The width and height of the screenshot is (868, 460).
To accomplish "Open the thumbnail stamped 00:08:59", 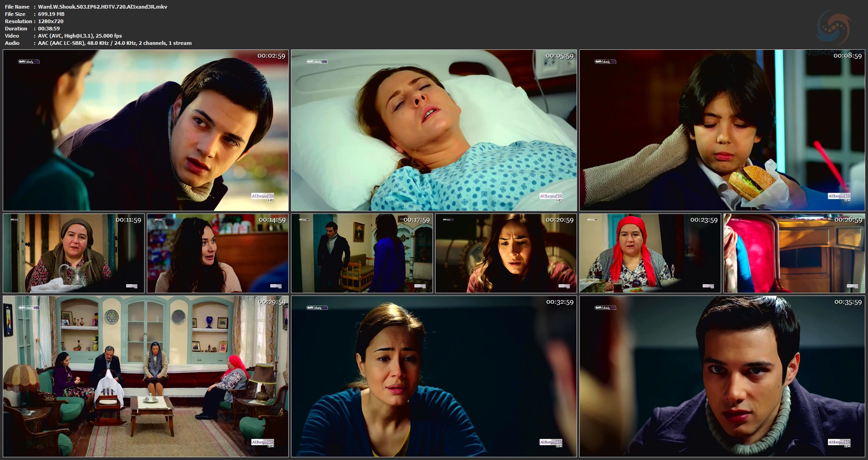I will [x=722, y=130].
